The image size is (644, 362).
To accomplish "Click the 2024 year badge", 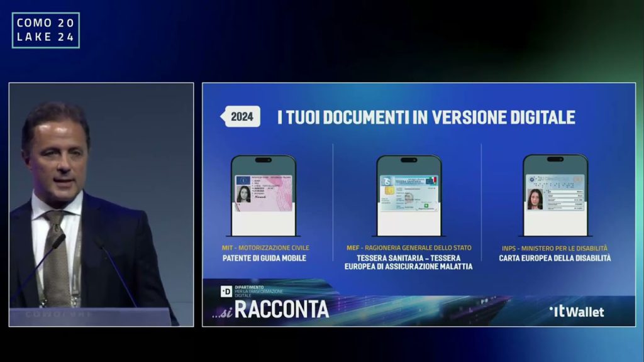I will pos(241,116).
